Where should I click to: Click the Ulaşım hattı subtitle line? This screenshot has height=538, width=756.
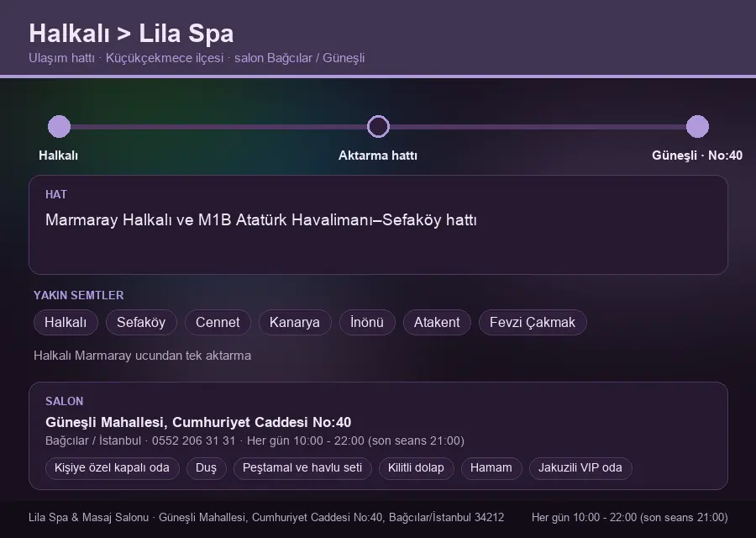[x=197, y=58]
